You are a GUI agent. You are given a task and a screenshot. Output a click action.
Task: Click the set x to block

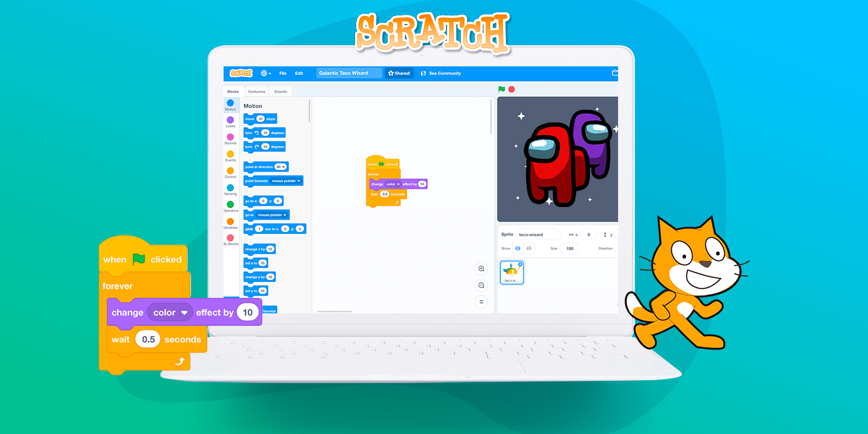[x=256, y=263]
